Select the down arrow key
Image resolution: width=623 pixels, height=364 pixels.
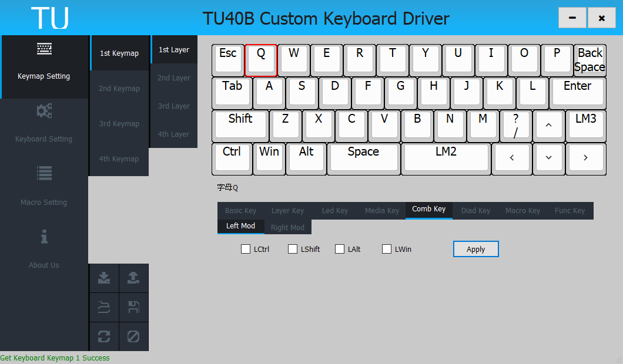tap(549, 159)
